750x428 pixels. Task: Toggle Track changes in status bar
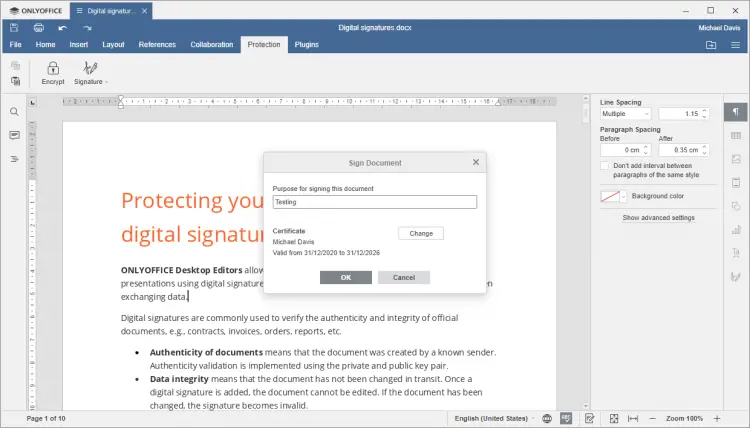click(589, 418)
